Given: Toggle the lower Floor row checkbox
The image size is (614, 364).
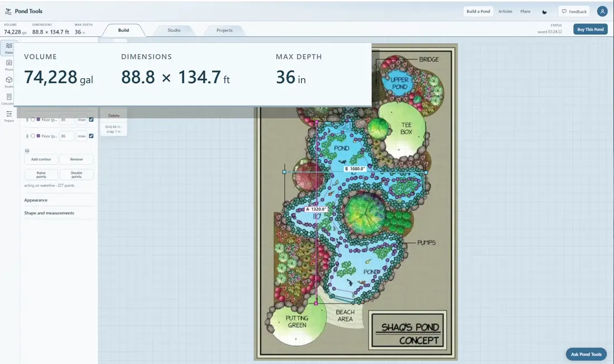Looking at the screenshot, I should coord(91,136).
